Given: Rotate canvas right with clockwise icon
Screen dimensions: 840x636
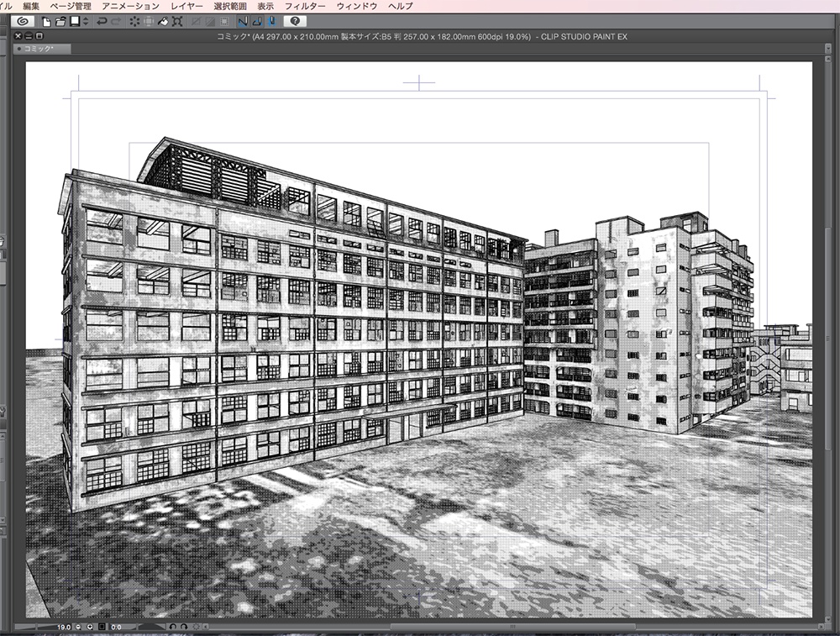Looking at the screenshot, I should (184, 627).
